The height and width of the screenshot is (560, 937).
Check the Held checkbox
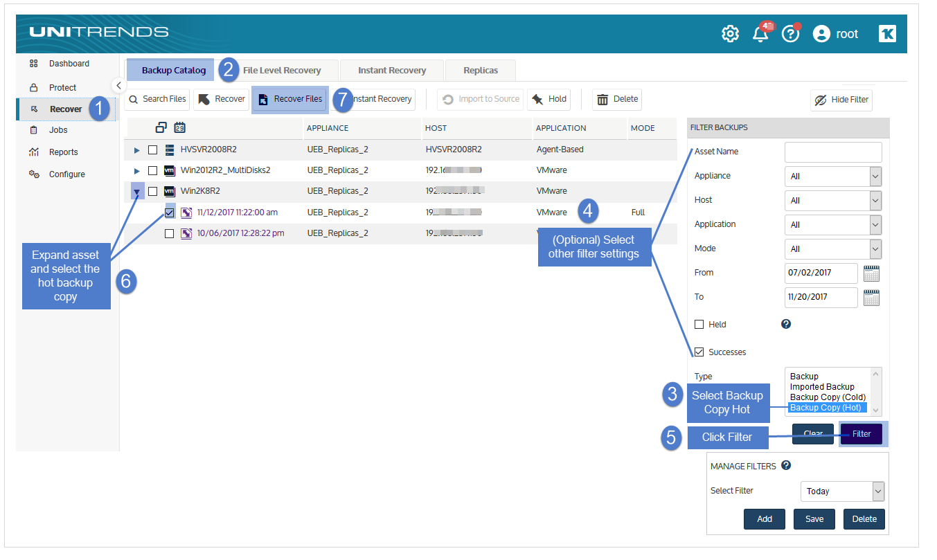pyautogui.click(x=699, y=325)
